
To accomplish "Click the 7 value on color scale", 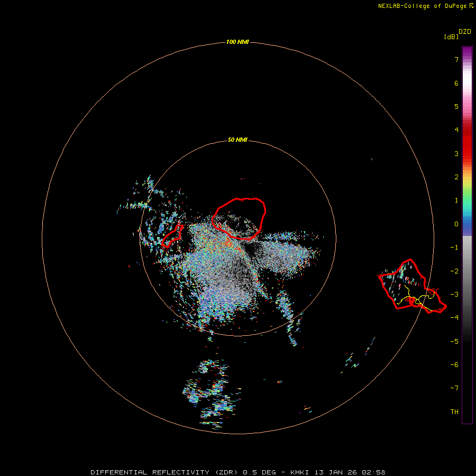I will coord(456,60).
